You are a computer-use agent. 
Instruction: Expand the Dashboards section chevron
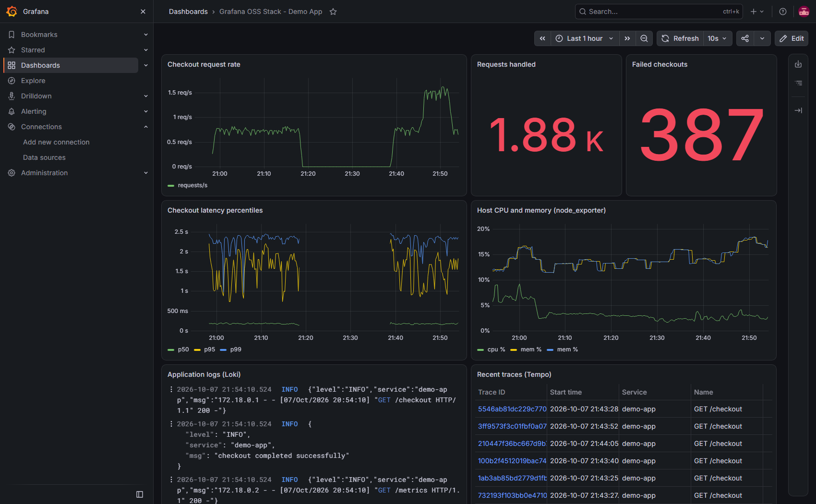[146, 65]
